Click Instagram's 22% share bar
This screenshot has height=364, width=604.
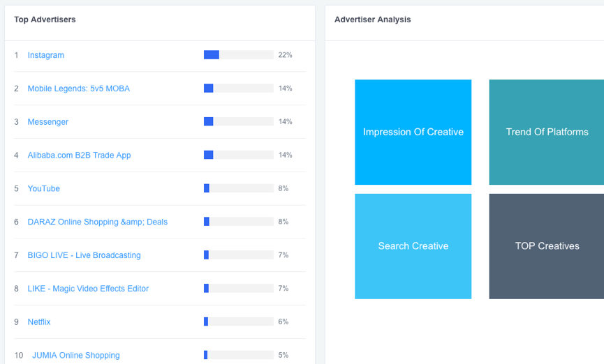(x=238, y=55)
